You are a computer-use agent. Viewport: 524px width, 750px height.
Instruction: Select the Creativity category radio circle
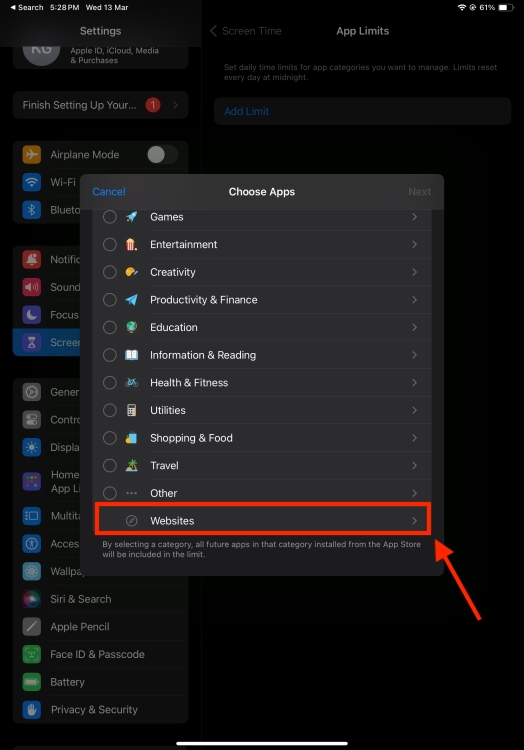(109, 272)
